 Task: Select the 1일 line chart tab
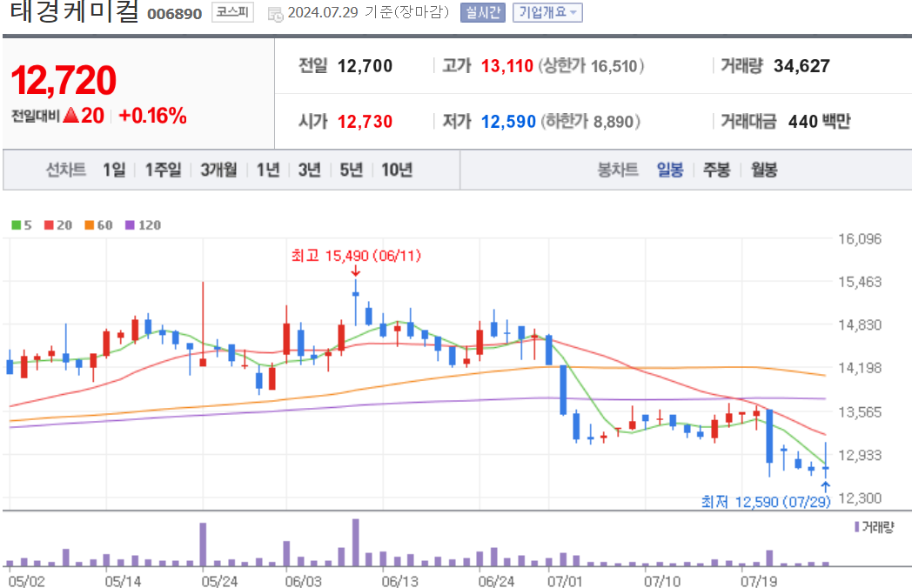[x=114, y=170]
